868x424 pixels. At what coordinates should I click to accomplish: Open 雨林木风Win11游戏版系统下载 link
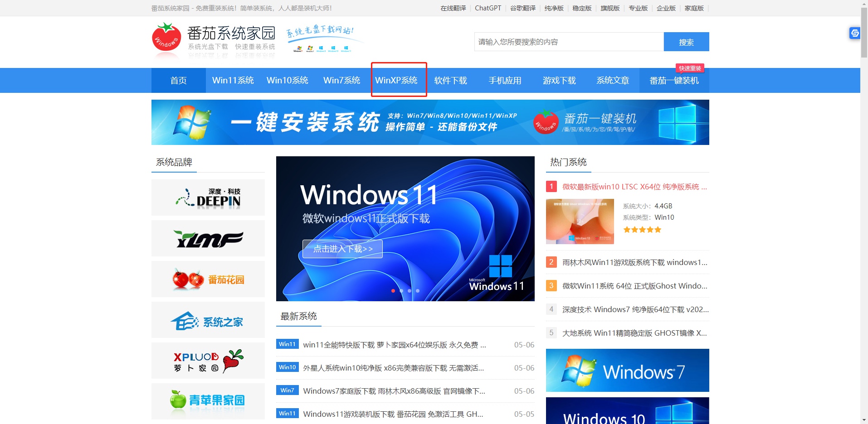(634, 262)
